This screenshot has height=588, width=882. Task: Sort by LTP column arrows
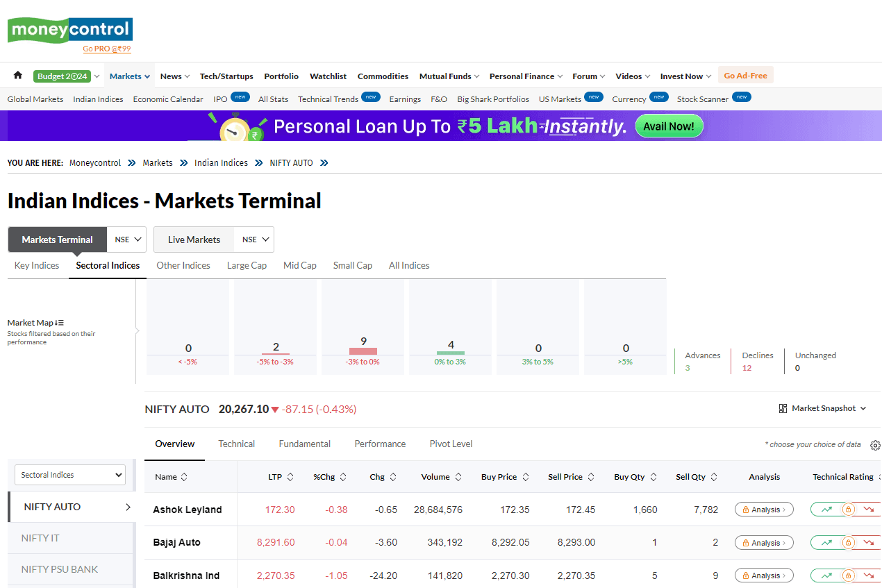coord(290,477)
